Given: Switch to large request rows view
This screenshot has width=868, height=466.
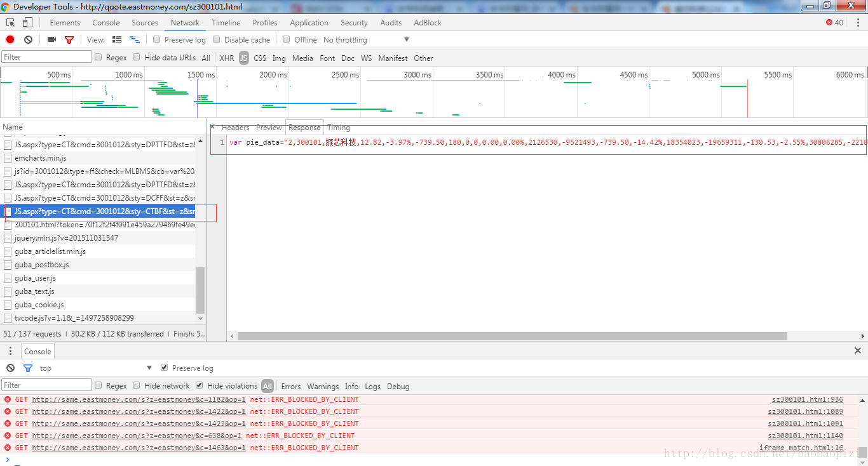Looking at the screenshot, I should click(x=117, y=39).
